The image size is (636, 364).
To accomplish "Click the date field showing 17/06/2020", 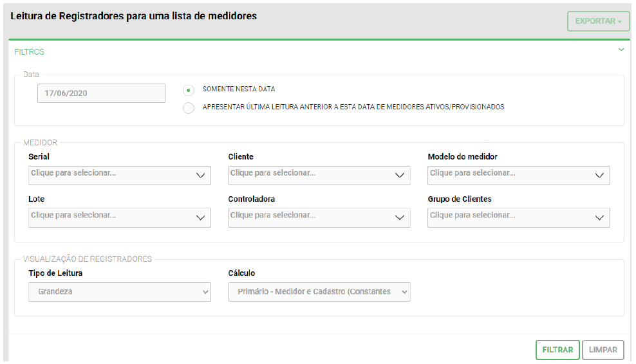I will (x=102, y=93).
